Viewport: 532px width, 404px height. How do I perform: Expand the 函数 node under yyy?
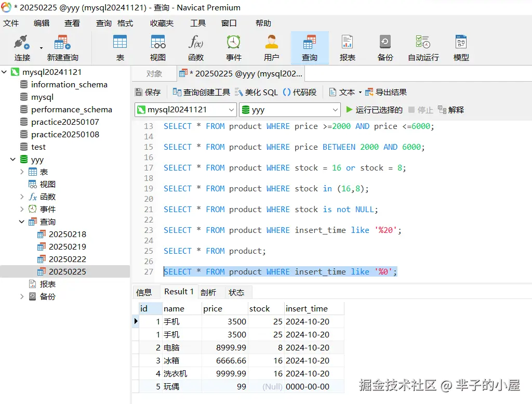click(x=22, y=197)
